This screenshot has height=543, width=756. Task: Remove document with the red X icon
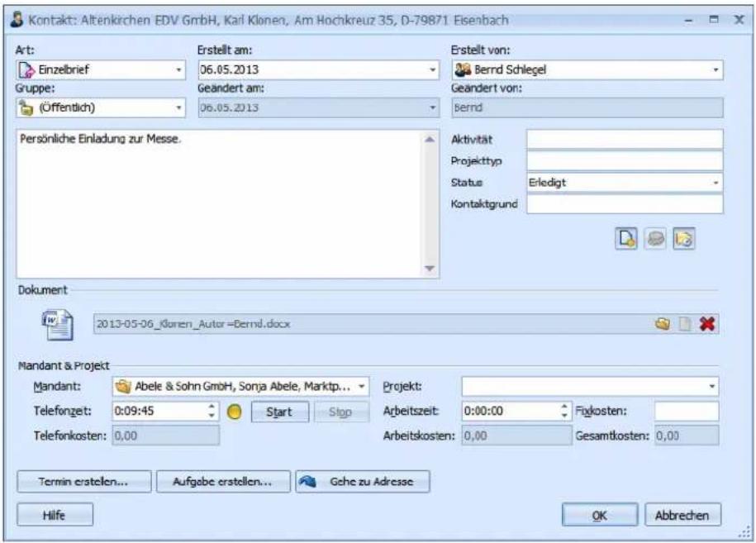(x=706, y=324)
